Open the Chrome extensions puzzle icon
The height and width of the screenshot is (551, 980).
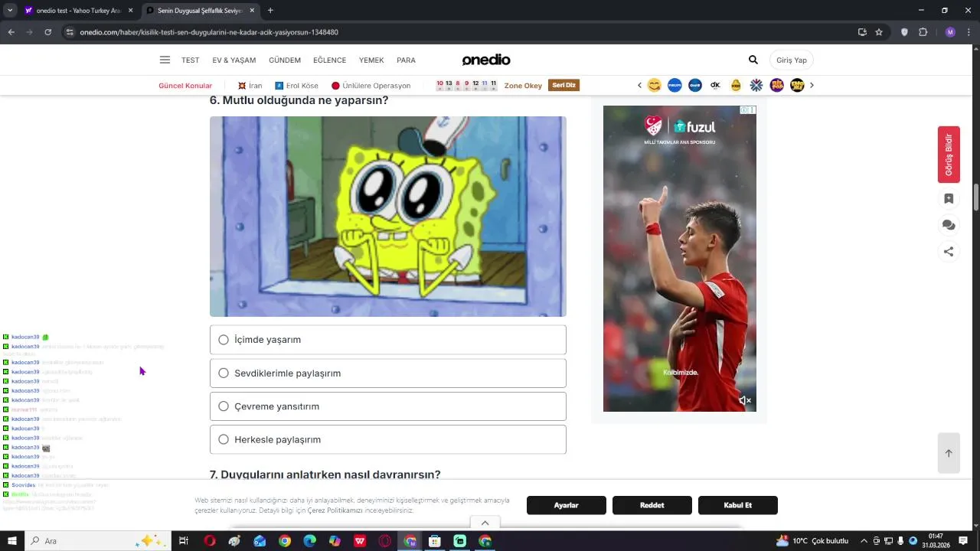click(x=923, y=32)
